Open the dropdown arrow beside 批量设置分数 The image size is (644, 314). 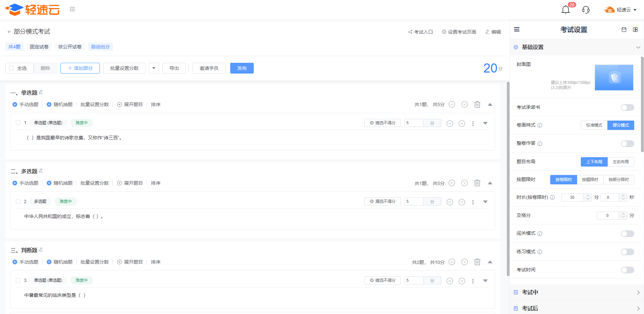pyautogui.click(x=154, y=68)
